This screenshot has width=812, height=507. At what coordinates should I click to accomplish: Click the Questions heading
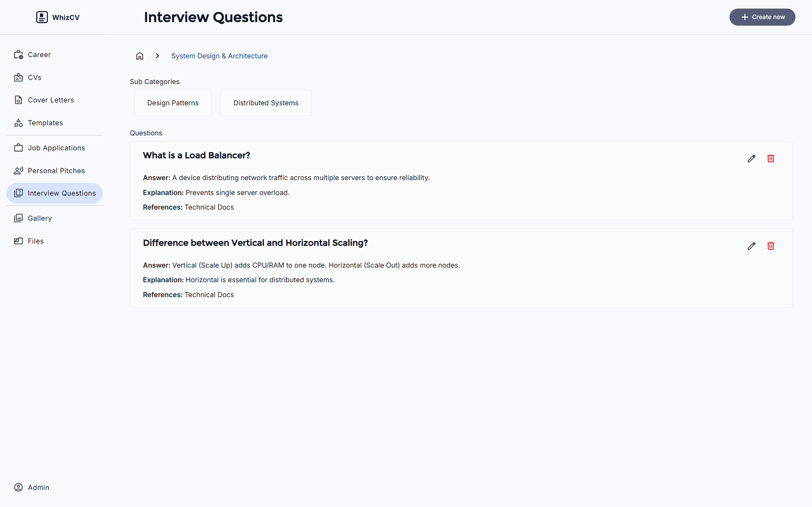pyautogui.click(x=146, y=133)
